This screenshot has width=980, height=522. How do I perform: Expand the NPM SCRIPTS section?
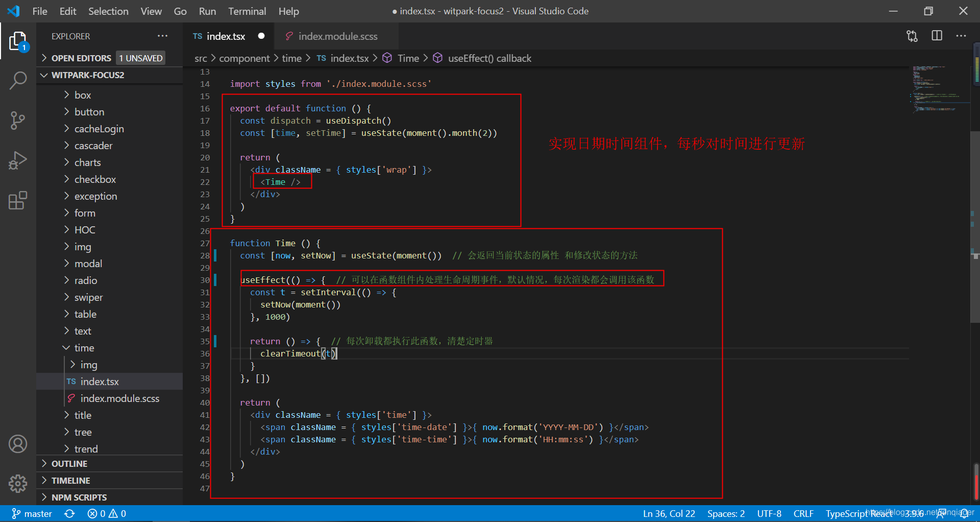click(x=110, y=497)
